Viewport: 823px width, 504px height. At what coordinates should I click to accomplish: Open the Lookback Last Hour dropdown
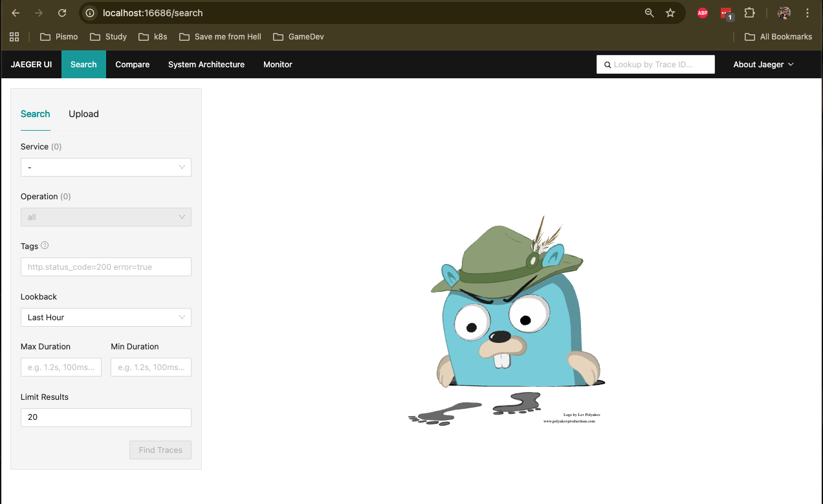coord(105,318)
